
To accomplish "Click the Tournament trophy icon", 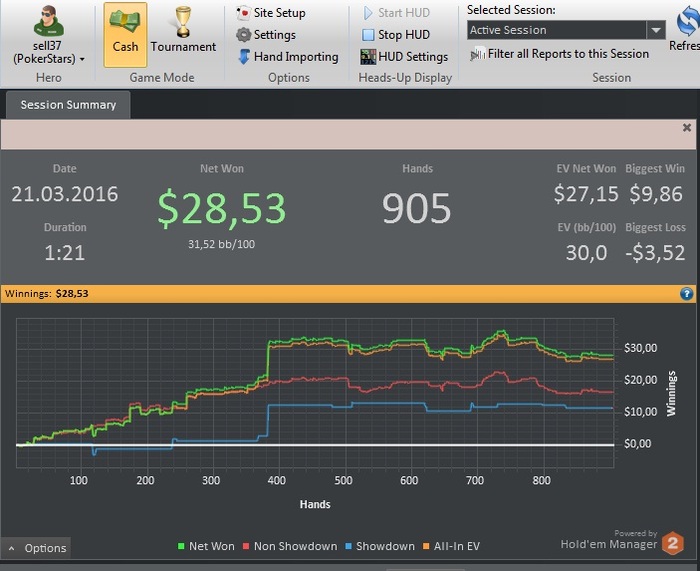I will coord(183,21).
